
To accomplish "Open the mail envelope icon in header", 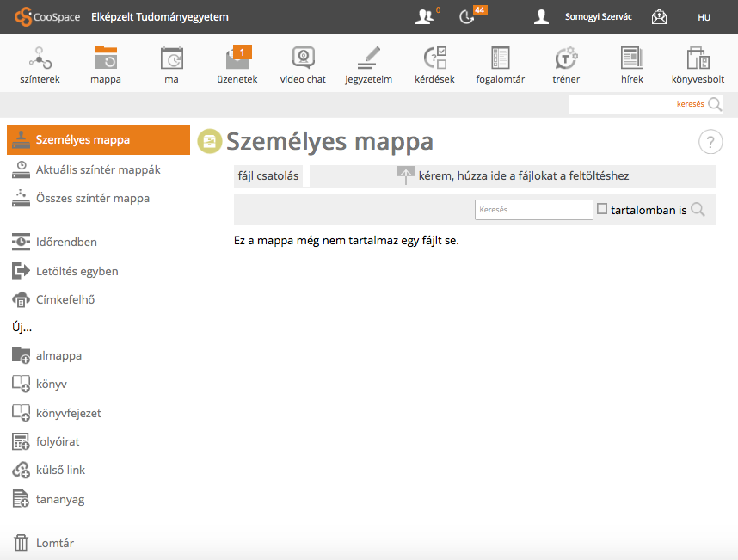I will 659,17.
